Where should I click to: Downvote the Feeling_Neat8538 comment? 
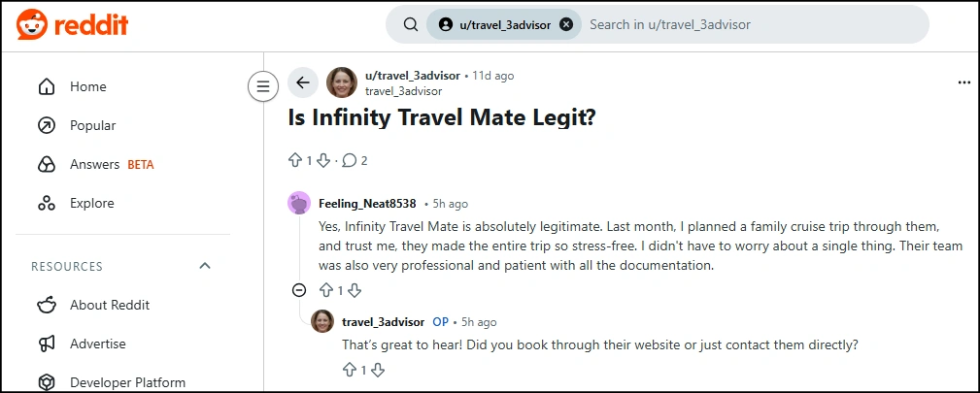tap(355, 290)
